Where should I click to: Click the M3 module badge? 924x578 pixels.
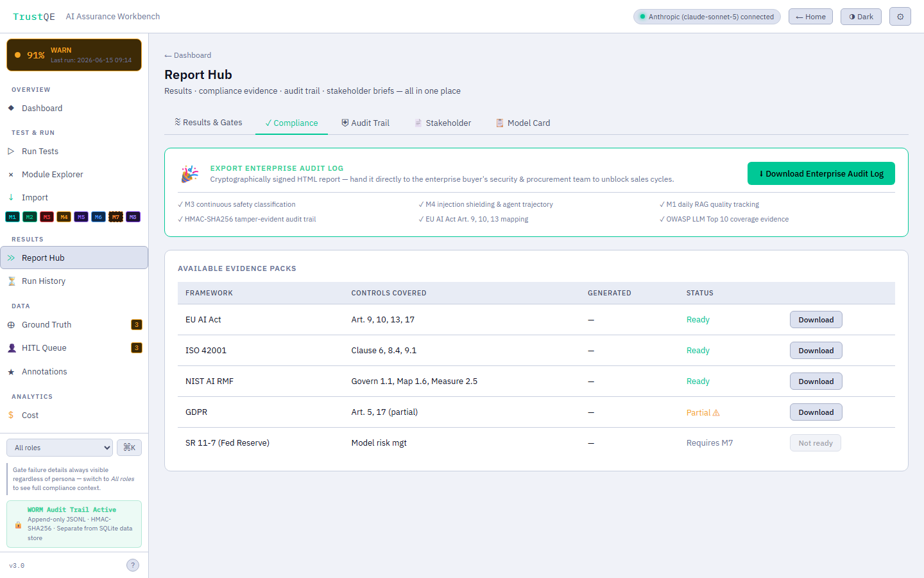(47, 217)
